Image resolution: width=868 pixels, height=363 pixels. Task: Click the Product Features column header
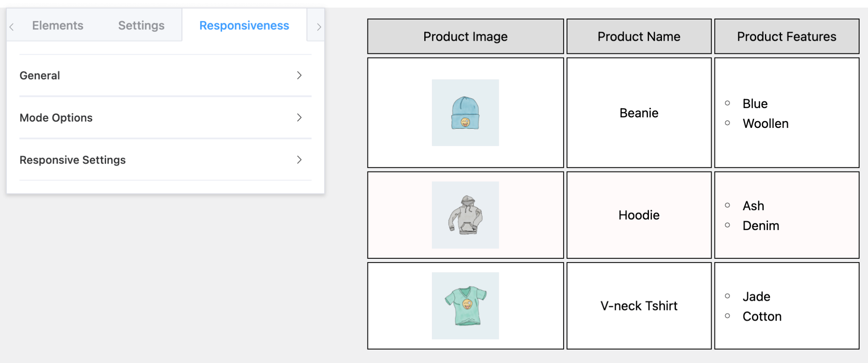coord(787,36)
